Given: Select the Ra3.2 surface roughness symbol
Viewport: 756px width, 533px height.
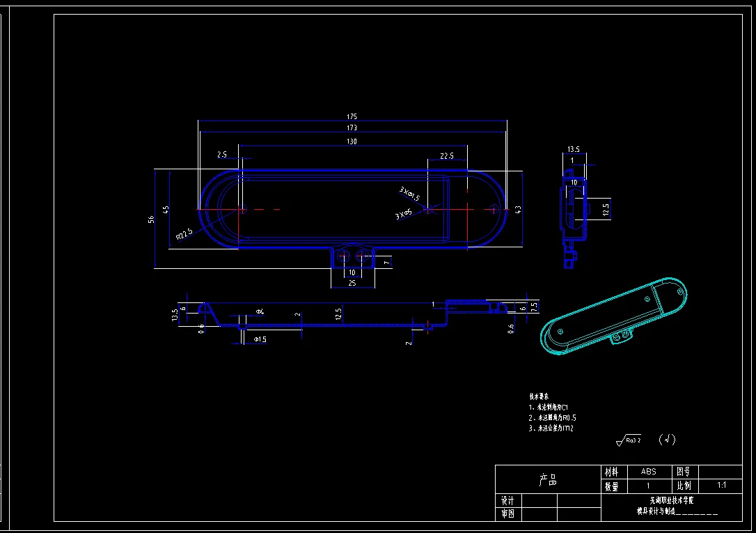Looking at the screenshot, I should tap(629, 440).
